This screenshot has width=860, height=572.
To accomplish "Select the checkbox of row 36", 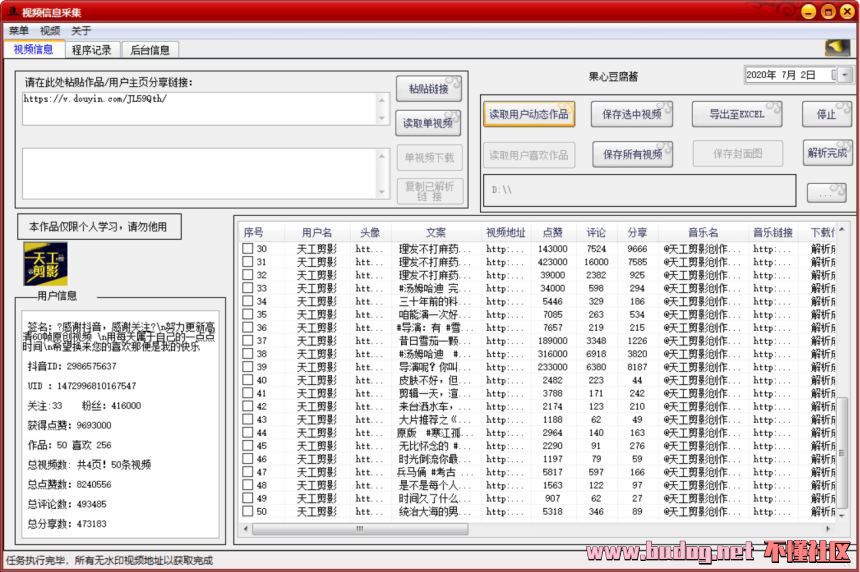I will 248,327.
